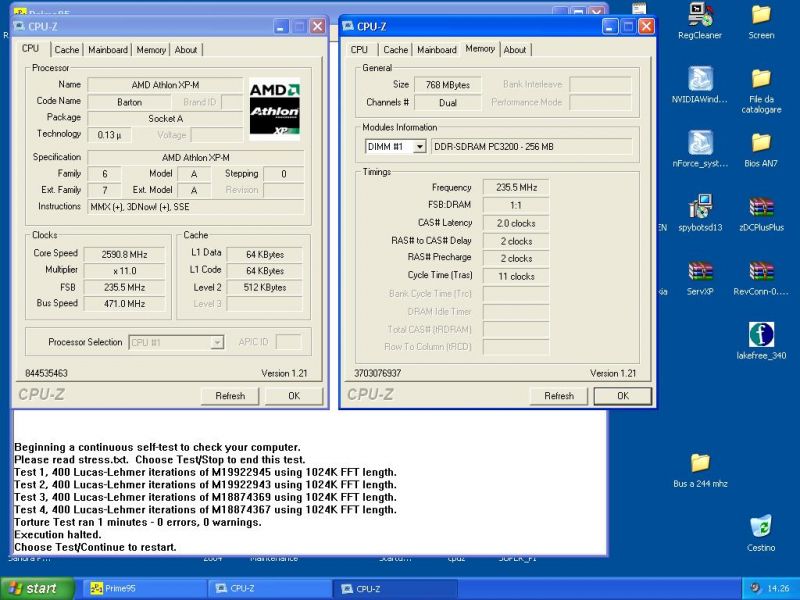Click the right CPU-Z window title icon

tap(348, 27)
